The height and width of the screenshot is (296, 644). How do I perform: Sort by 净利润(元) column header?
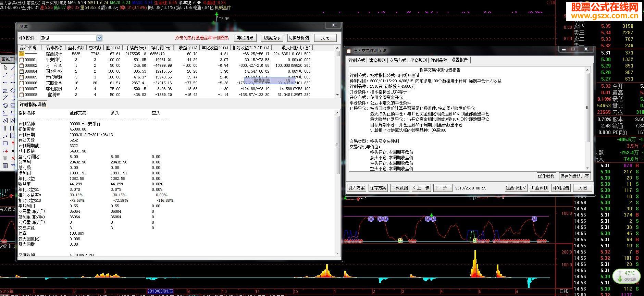(161, 48)
